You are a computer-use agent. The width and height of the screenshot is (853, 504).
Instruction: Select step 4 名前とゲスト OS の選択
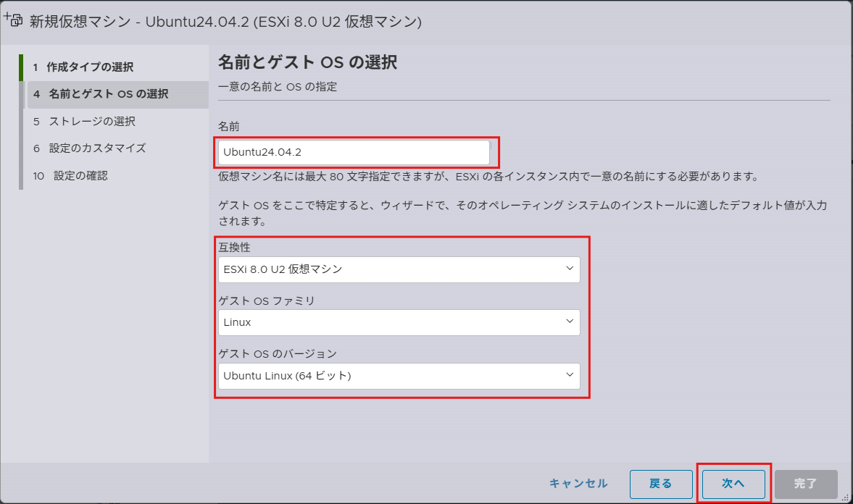click(117, 94)
